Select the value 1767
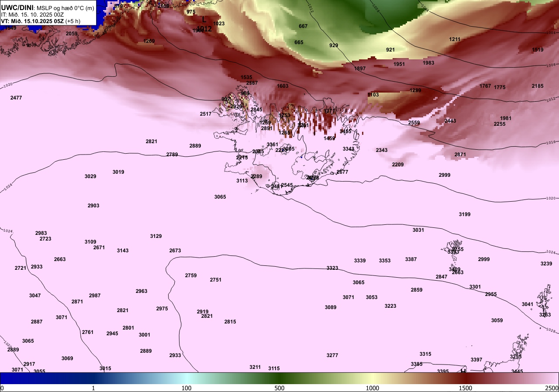The height and width of the screenshot is (392, 559). tap(485, 86)
